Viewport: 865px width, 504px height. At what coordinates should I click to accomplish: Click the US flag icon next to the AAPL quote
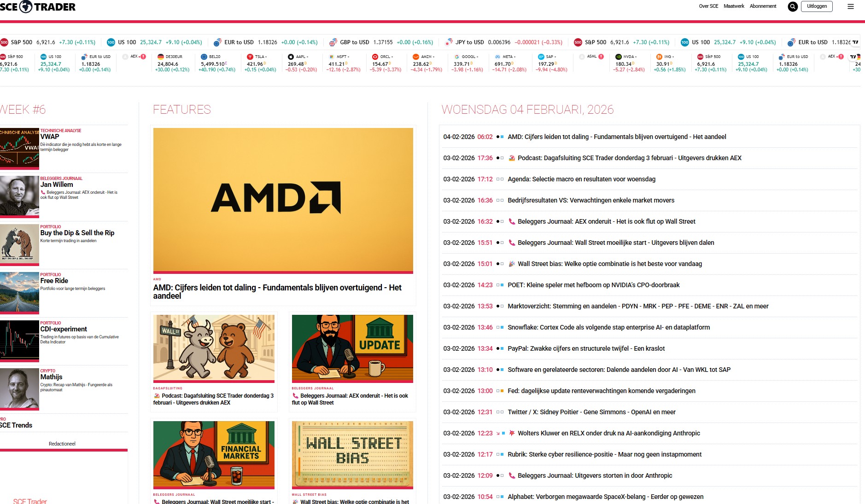[292, 56]
